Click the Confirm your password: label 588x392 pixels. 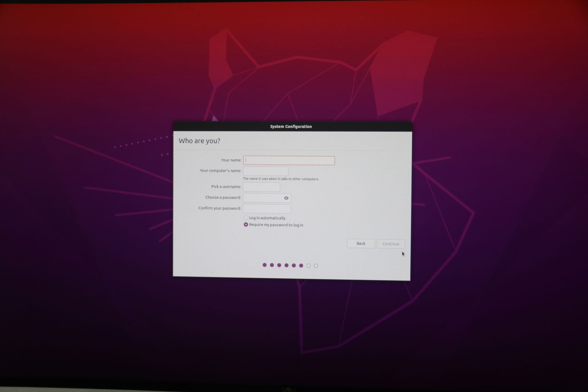tap(220, 208)
